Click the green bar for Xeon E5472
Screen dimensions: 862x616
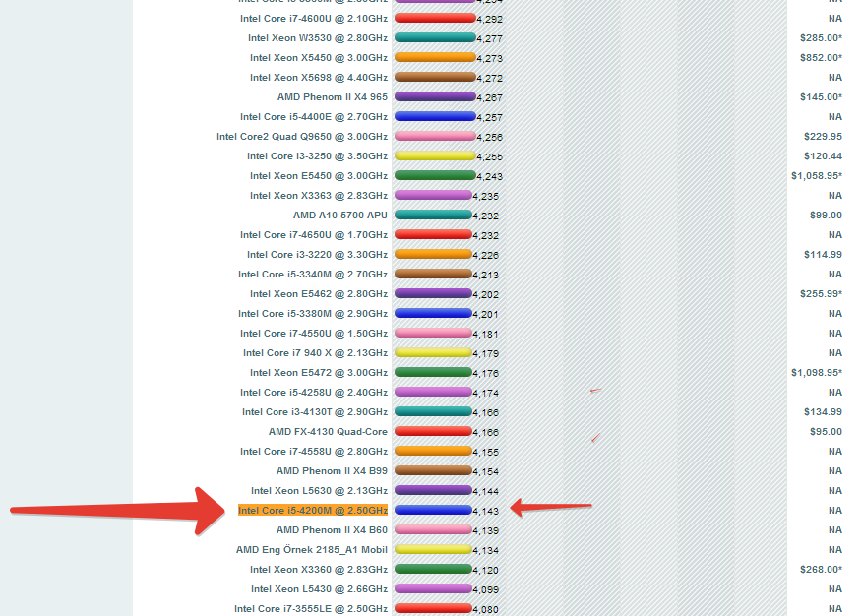[433, 372]
